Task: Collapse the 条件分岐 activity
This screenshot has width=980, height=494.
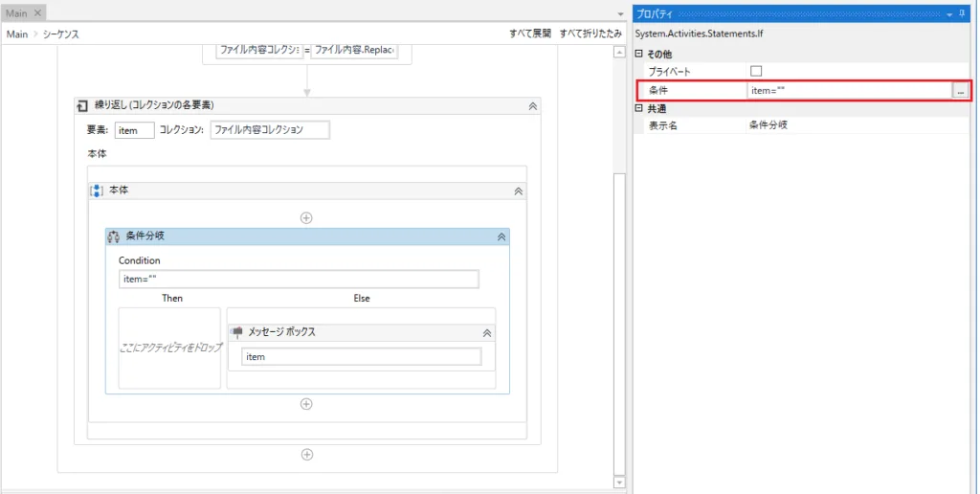Action: pos(501,237)
